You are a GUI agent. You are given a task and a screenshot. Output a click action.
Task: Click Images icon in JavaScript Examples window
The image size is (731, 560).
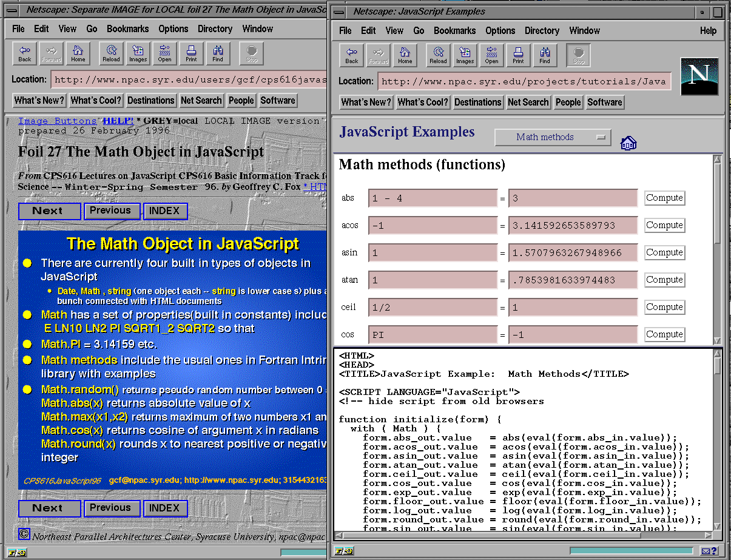465,55
